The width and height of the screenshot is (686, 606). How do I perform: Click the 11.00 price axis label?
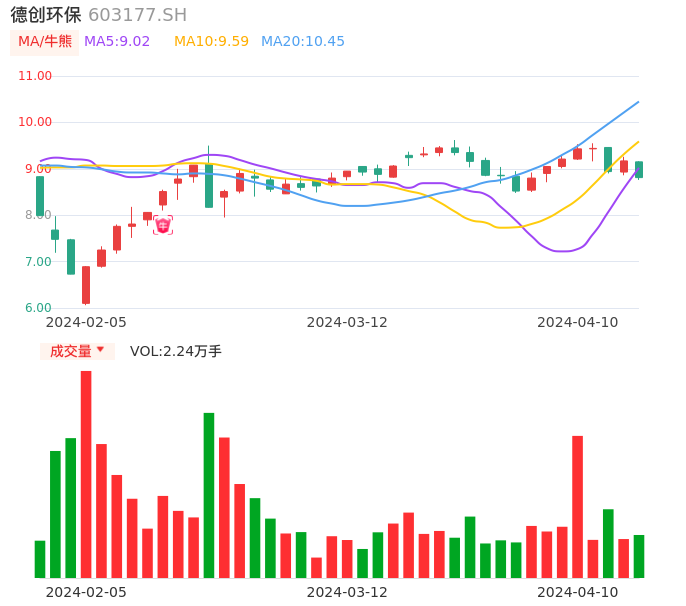click(35, 76)
